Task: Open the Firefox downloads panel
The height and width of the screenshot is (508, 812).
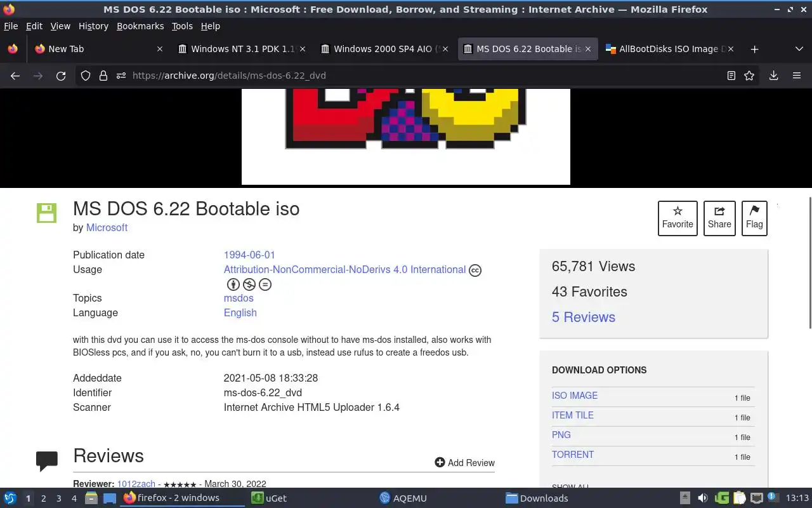Action: point(773,76)
